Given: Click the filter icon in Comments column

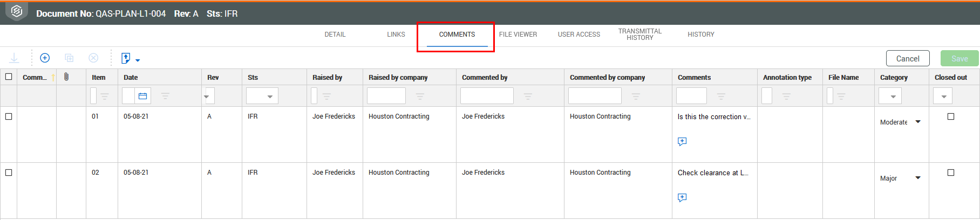Looking at the screenshot, I should click(x=721, y=96).
